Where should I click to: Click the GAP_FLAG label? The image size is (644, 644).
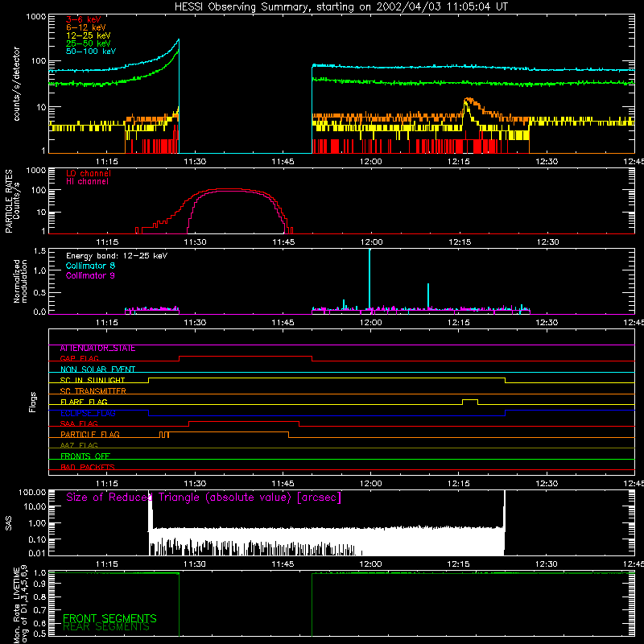pyautogui.click(x=79, y=358)
